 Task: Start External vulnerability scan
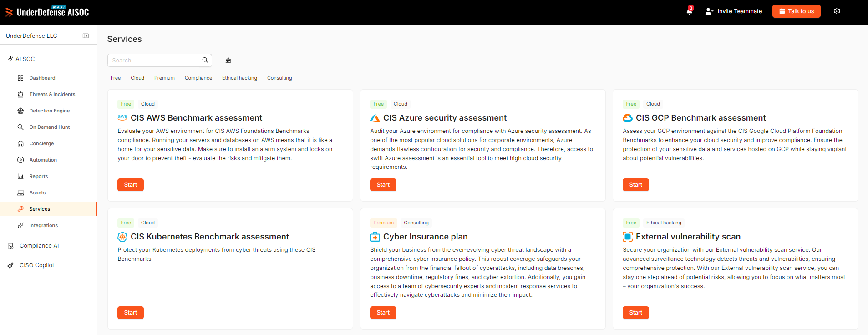click(636, 313)
